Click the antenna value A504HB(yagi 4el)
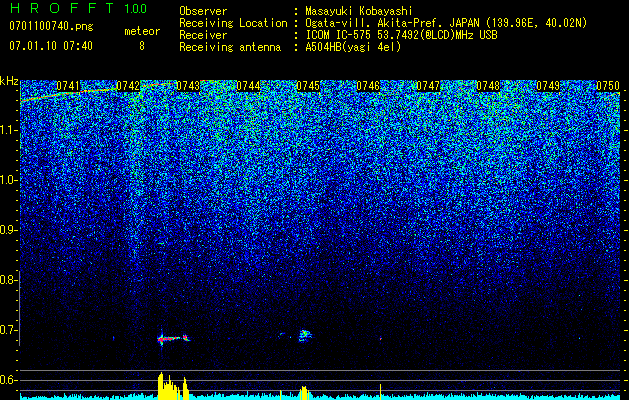 pyautogui.click(x=353, y=47)
